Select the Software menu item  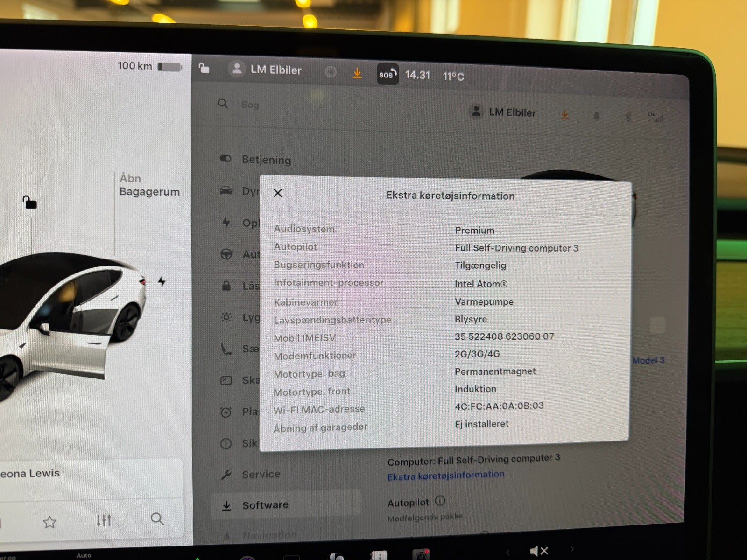265,505
